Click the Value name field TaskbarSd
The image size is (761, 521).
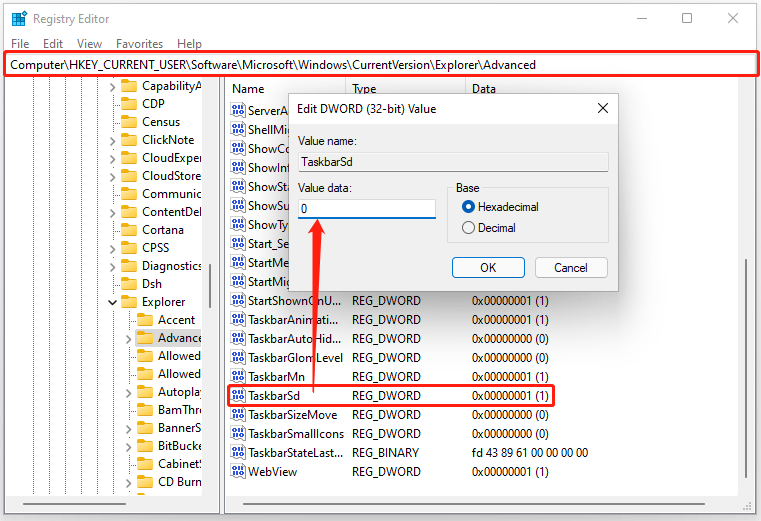(x=453, y=162)
